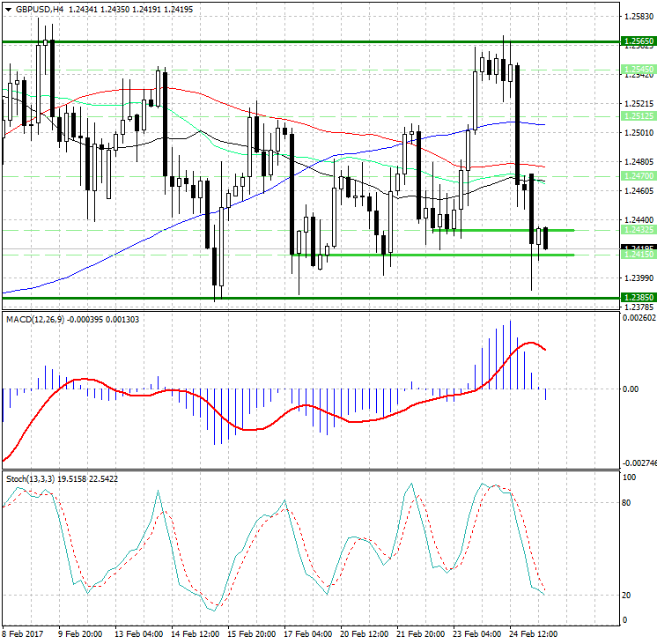The height and width of the screenshot is (644, 657).
Task: Click the 1.25830 top price scale value
Action: pos(638,17)
